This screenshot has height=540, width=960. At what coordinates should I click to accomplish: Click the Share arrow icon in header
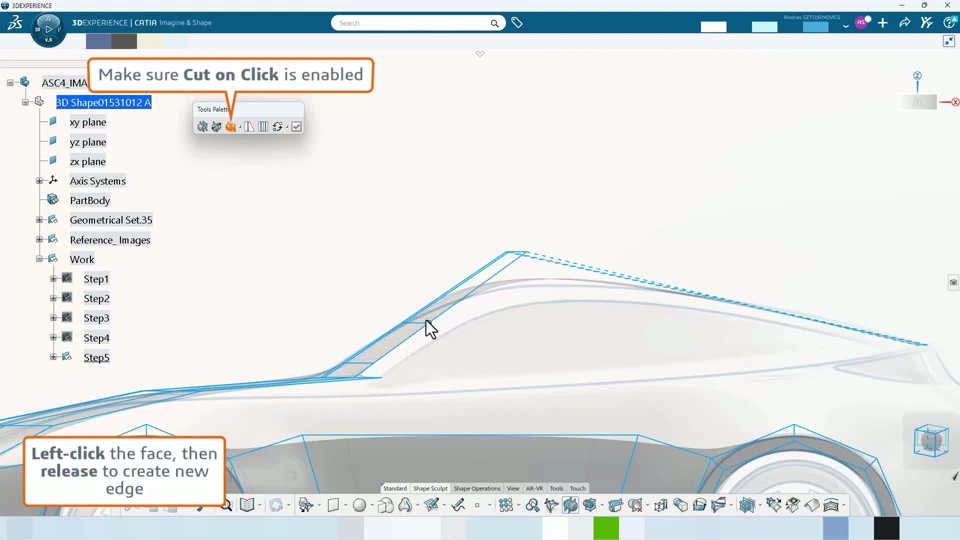pos(904,23)
